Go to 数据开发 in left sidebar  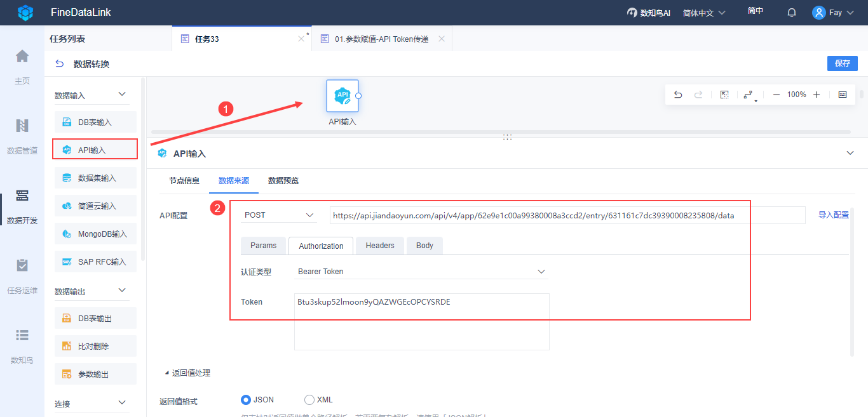(22, 207)
